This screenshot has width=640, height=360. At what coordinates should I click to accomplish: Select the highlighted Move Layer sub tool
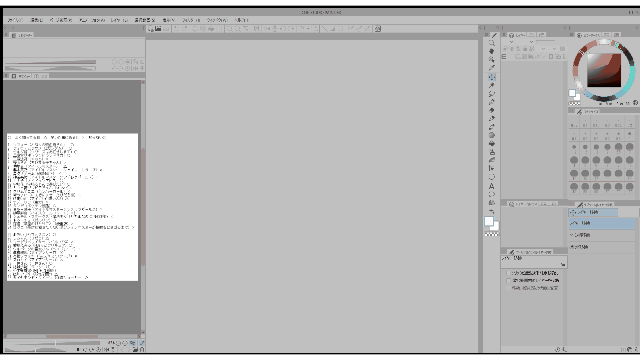602,223
